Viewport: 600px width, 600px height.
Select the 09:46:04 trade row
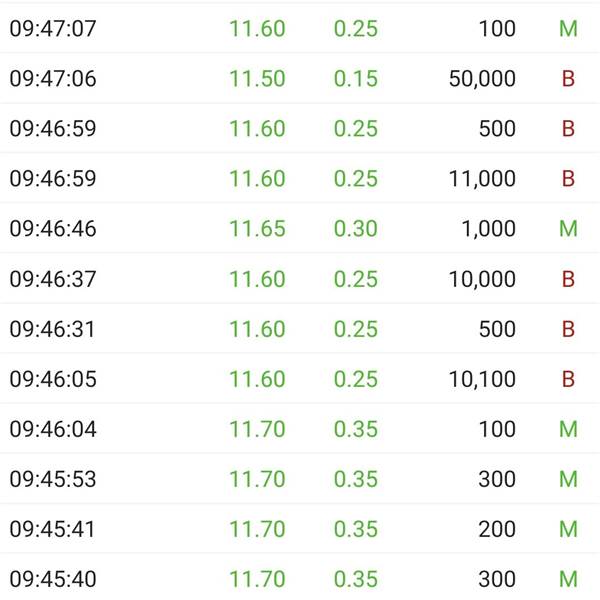point(300,429)
